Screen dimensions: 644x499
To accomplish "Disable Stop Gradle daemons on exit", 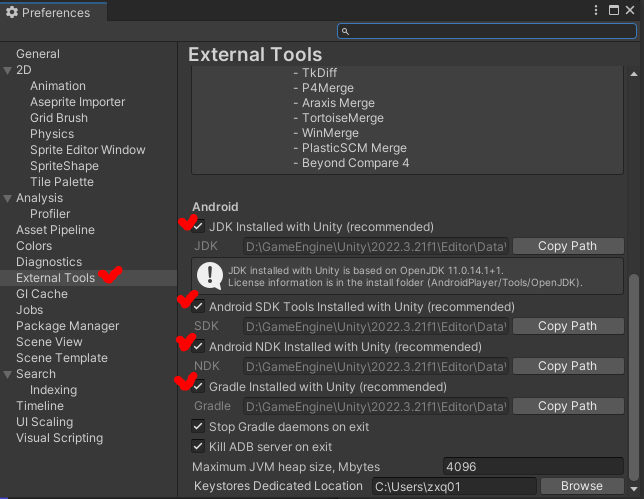I will coord(198,426).
